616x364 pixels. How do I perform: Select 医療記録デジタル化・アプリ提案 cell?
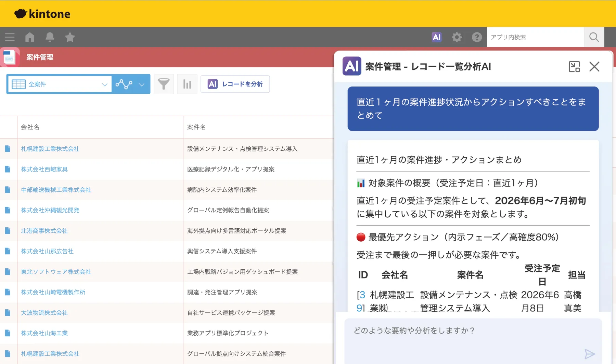tap(231, 169)
